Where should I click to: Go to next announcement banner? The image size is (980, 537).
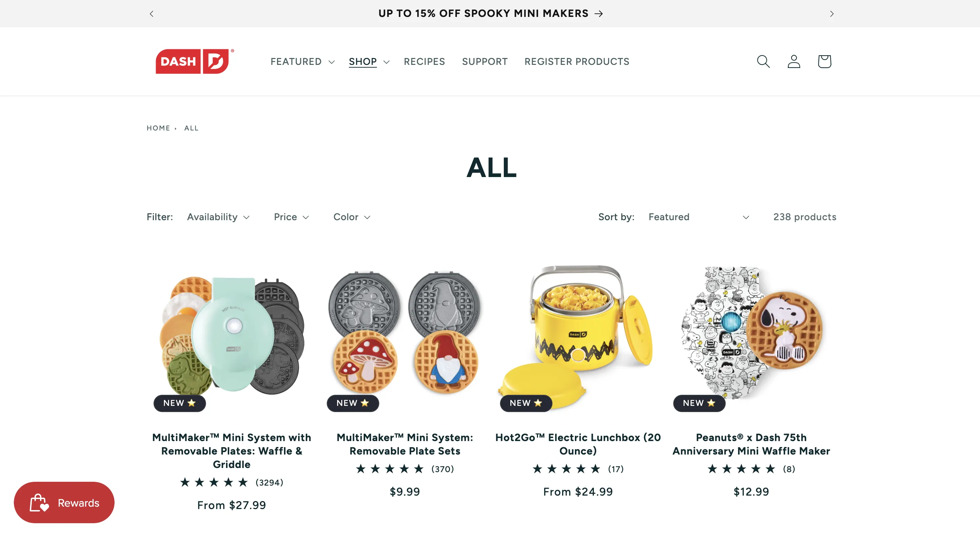(x=832, y=14)
